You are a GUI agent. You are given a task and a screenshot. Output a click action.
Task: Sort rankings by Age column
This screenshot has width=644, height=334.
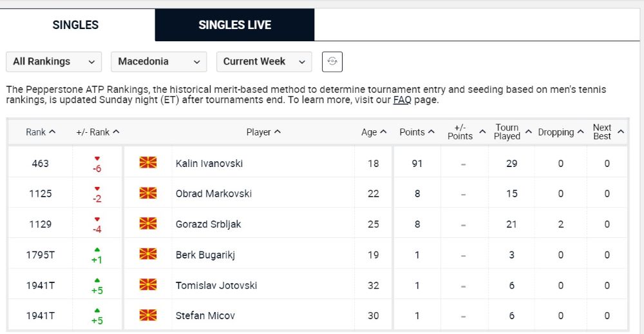tap(374, 132)
